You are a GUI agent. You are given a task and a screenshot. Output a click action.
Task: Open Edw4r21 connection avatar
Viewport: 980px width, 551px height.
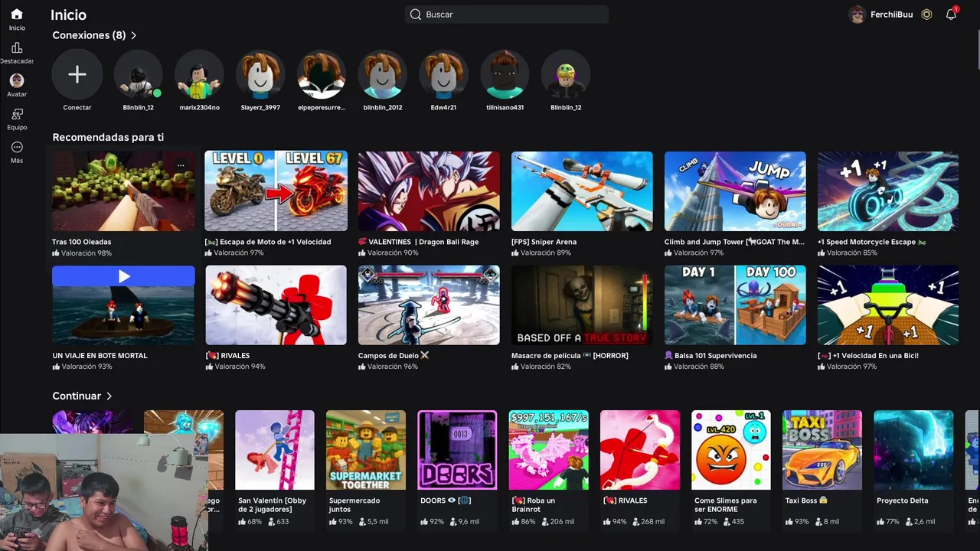[x=444, y=74]
